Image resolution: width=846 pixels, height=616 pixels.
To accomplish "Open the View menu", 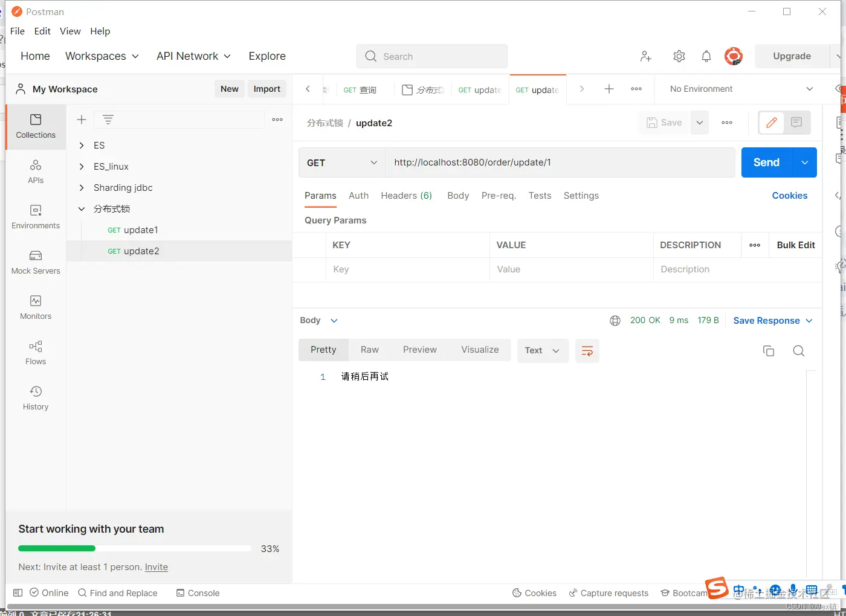I will click(x=70, y=31).
